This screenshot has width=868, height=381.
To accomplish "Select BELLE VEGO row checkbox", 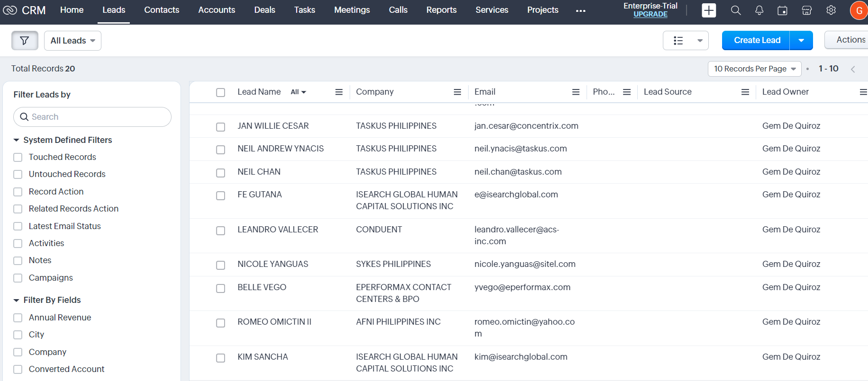I will (x=220, y=288).
